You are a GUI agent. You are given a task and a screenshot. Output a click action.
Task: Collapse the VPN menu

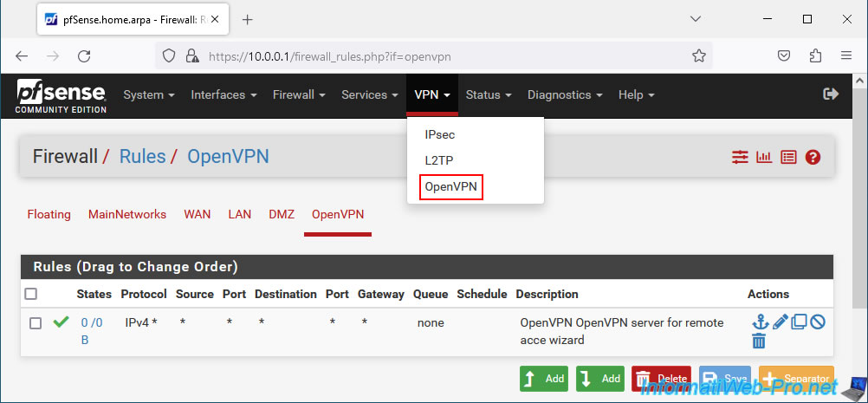tap(432, 94)
